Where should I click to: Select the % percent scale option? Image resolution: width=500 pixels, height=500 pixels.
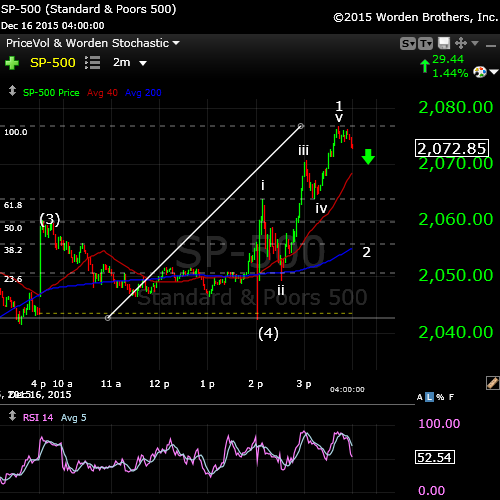pos(440,397)
